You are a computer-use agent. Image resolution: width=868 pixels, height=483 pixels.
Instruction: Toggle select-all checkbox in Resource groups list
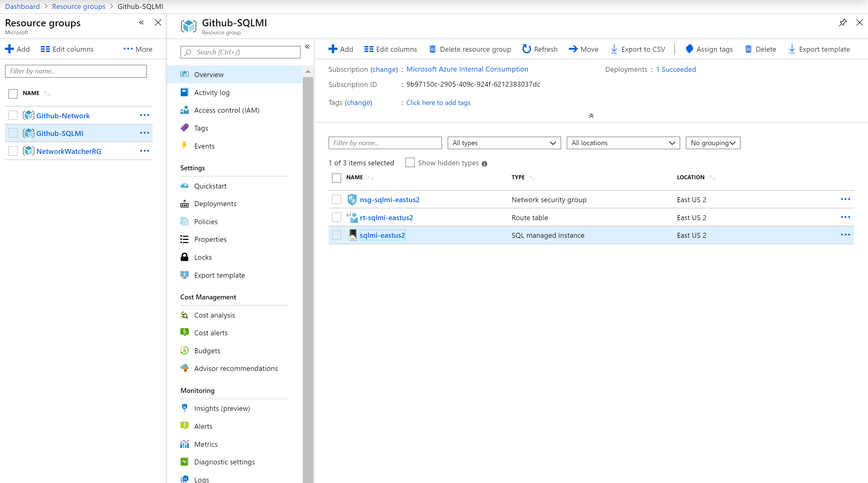[13, 94]
